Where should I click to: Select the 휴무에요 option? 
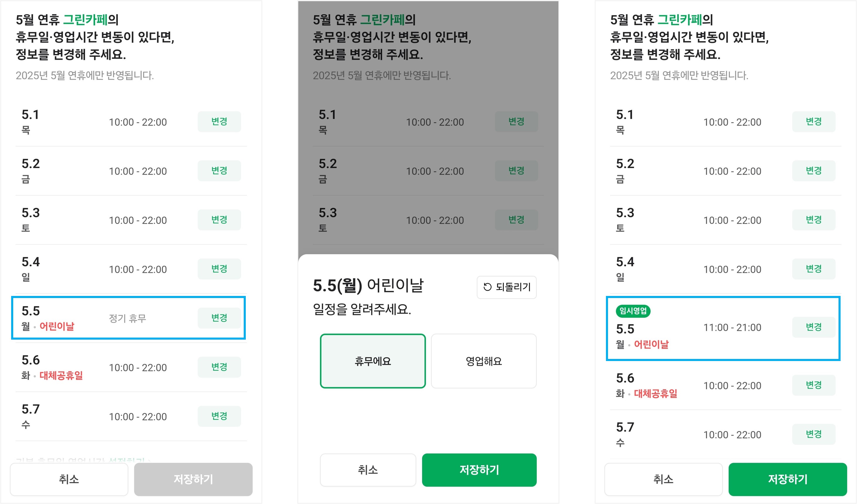pyautogui.click(x=373, y=361)
